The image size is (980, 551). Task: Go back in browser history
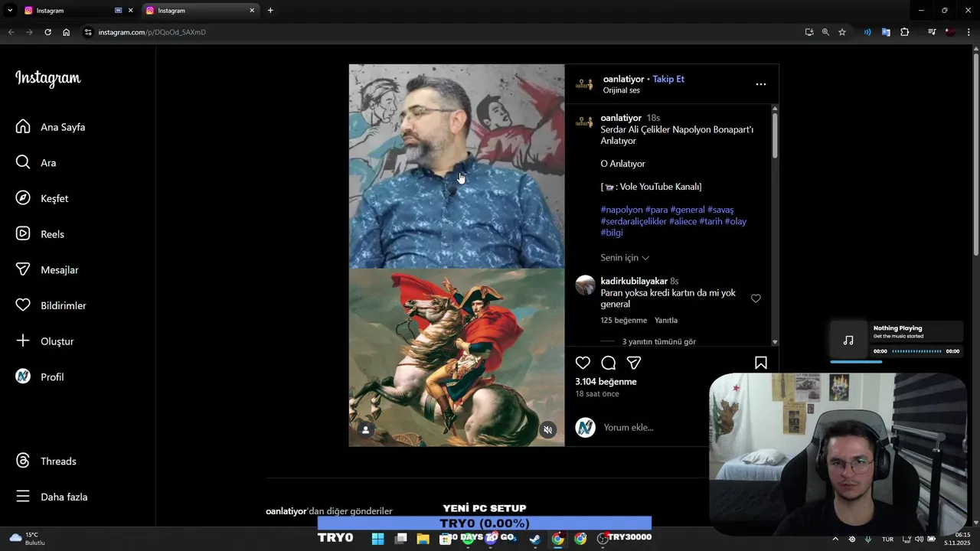tap(11, 32)
